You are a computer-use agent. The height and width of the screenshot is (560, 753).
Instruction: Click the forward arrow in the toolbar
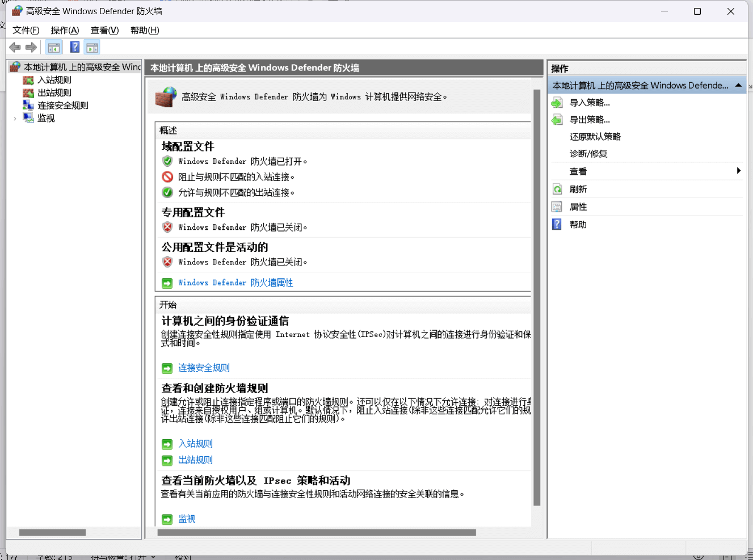point(31,48)
